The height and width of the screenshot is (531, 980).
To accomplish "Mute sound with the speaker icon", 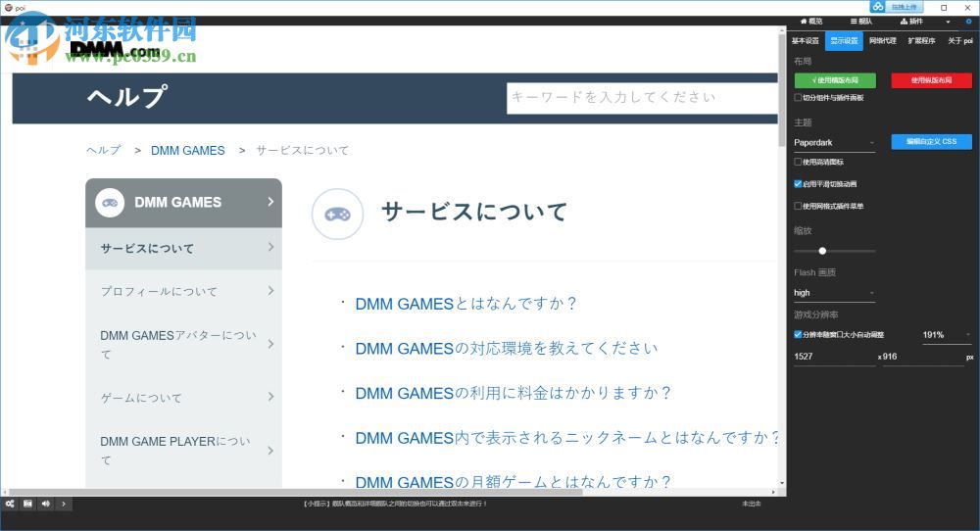I will click(x=46, y=504).
